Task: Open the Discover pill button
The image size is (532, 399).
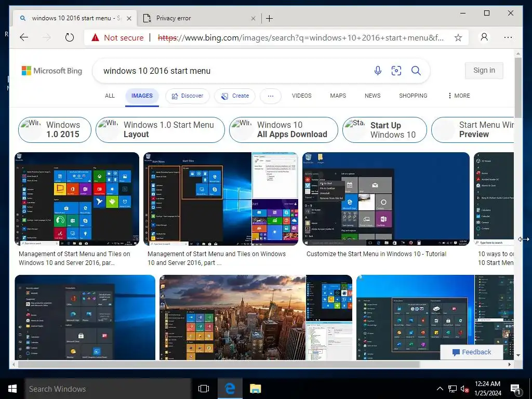Action: tap(187, 96)
